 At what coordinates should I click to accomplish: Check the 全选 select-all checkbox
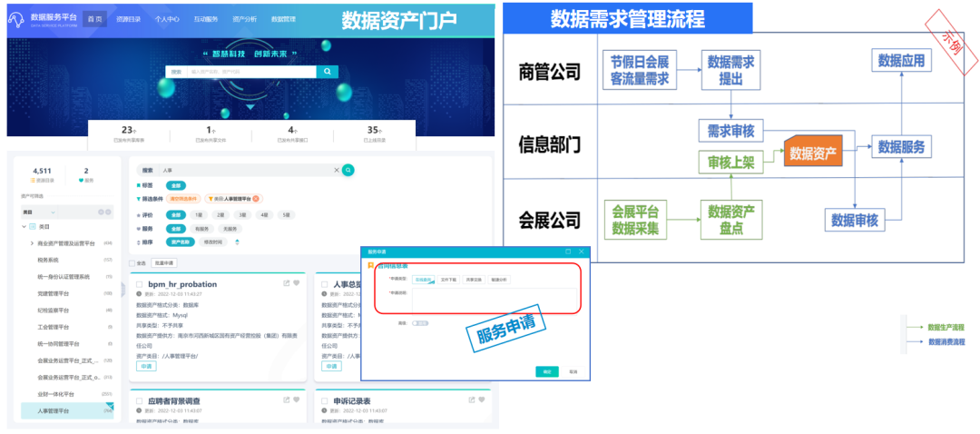(x=132, y=262)
